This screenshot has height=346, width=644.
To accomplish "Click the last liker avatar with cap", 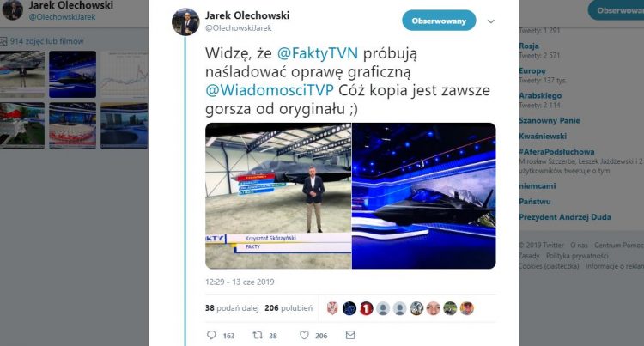I will pos(467,308).
